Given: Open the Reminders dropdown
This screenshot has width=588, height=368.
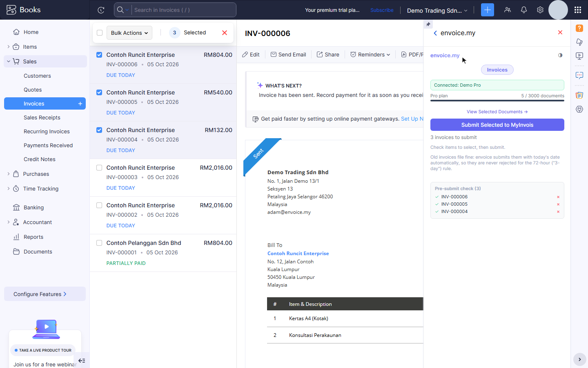Looking at the screenshot, I should pyautogui.click(x=370, y=54).
